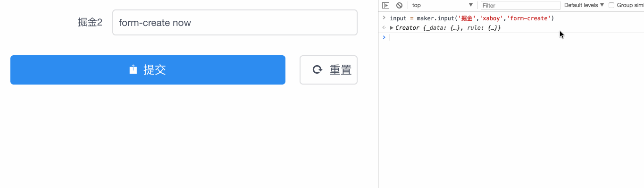Click the 掘金2 field label
The image size is (644, 188).
click(x=90, y=23)
